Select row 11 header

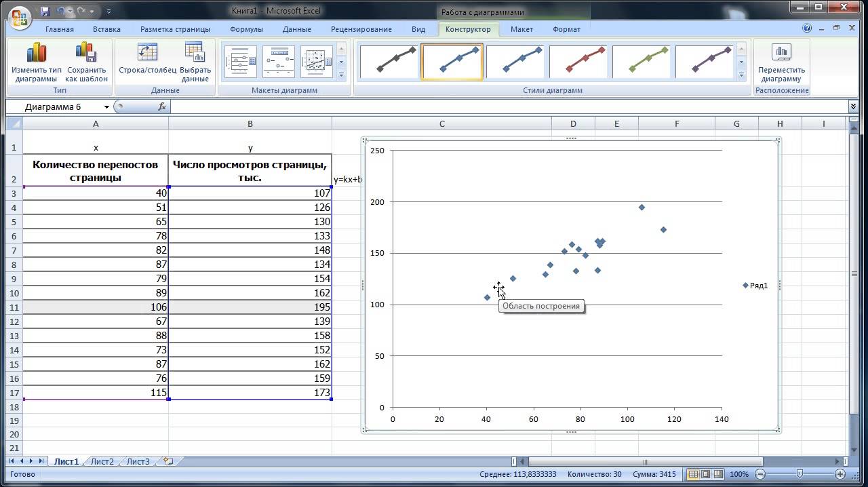coord(14,307)
